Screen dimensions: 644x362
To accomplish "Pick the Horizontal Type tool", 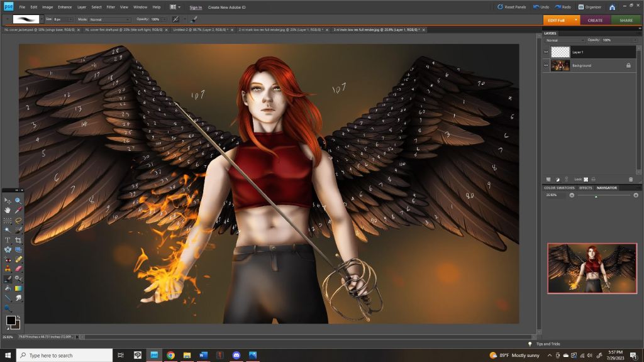I will 8,240.
